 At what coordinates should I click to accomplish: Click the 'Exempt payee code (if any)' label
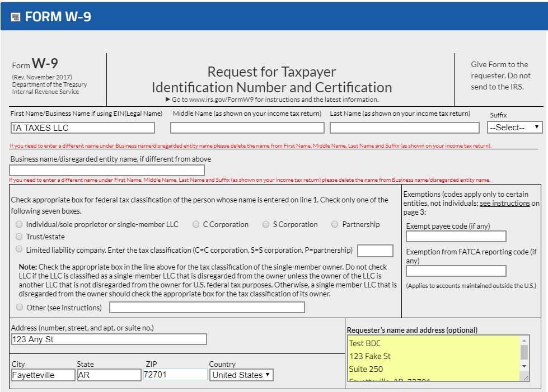point(448,226)
